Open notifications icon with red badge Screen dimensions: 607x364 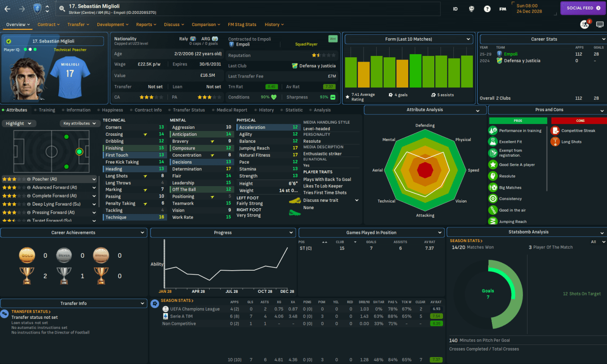click(x=585, y=24)
